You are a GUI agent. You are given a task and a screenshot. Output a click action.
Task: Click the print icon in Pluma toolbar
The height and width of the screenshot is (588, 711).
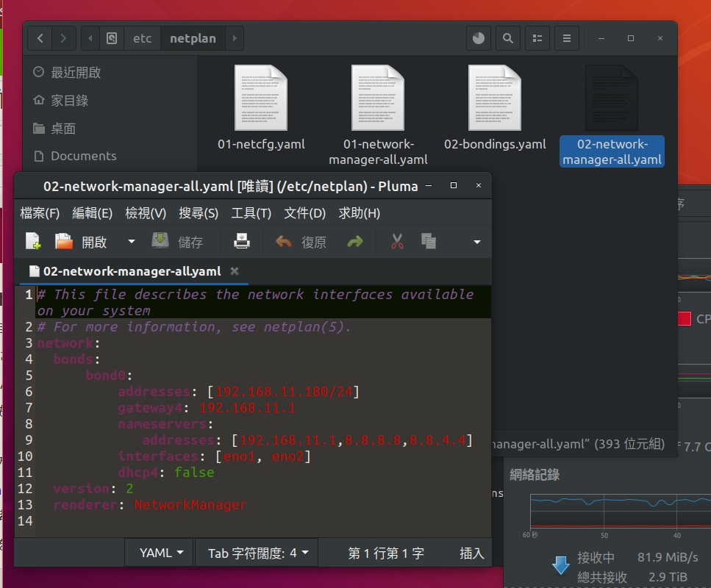click(x=242, y=241)
